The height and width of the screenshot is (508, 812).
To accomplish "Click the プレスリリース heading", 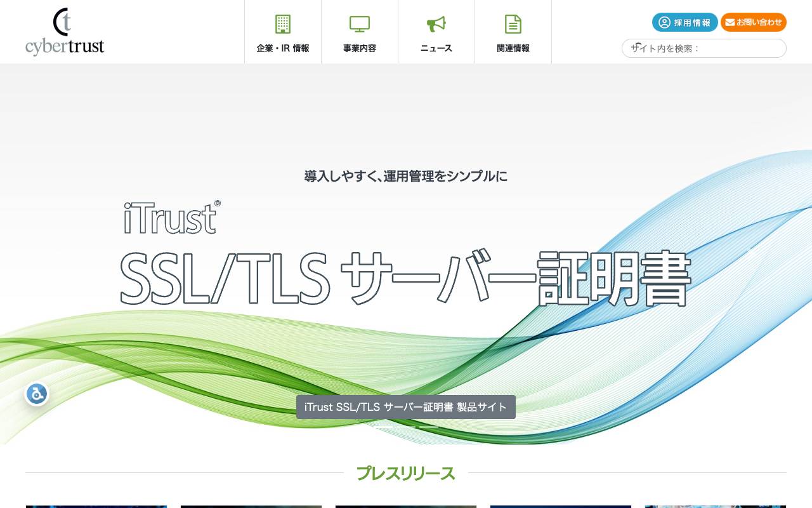I will [x=406, y=474].
